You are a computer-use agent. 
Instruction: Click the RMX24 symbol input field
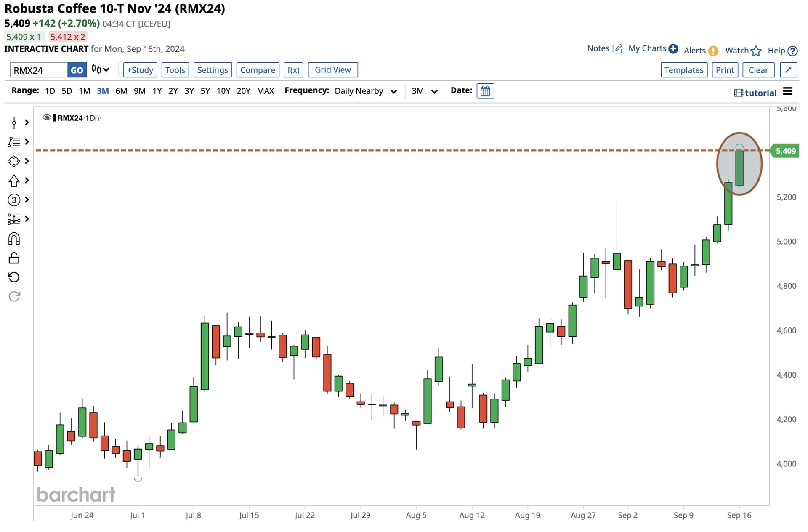[x=39, y=70]
